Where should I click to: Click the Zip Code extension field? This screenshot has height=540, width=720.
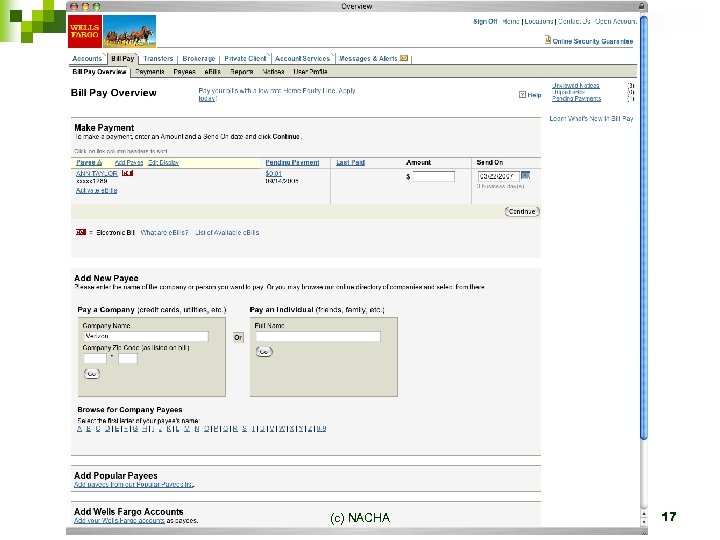tap(128, 359)
